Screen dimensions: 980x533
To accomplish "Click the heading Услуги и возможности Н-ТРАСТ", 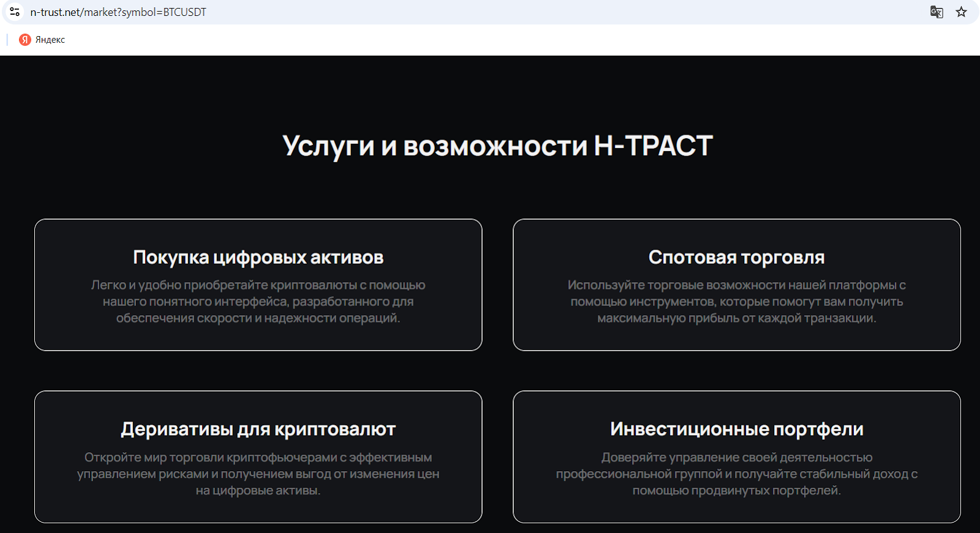I will click(x=497, y=146).
